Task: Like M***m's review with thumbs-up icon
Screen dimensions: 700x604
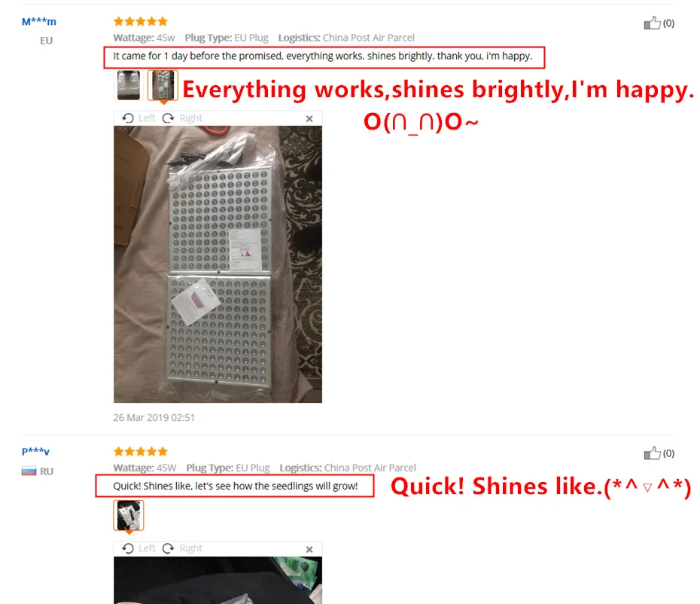Action: (652, 23)
